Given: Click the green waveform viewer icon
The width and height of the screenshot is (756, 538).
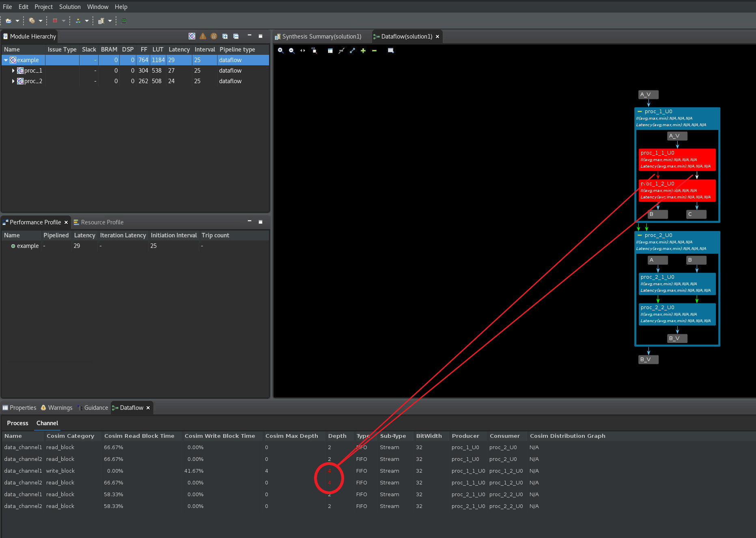Looking at the screenshot, I should (x=124, y=21).
